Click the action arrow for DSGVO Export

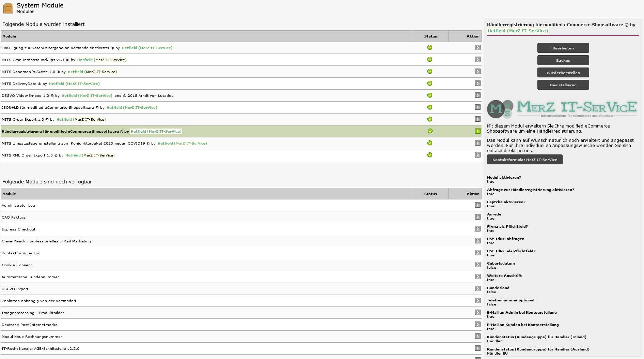coord(478,289)
